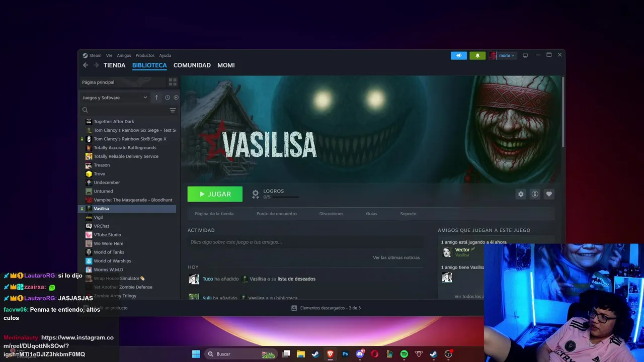Open the Amigos menu
Image resolution: width=644 pixels, height=362 pixels.
pos(124,55)
